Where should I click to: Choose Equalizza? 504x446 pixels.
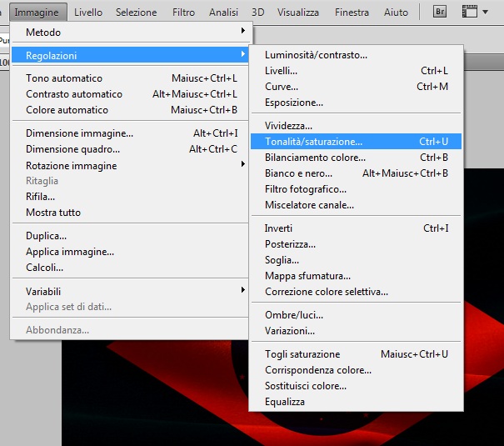click(356, 402)
